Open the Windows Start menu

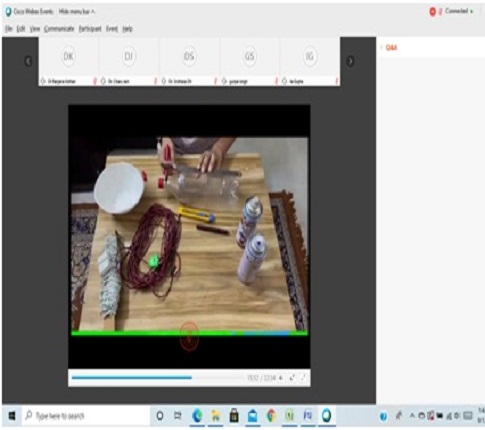click(12, 416)
